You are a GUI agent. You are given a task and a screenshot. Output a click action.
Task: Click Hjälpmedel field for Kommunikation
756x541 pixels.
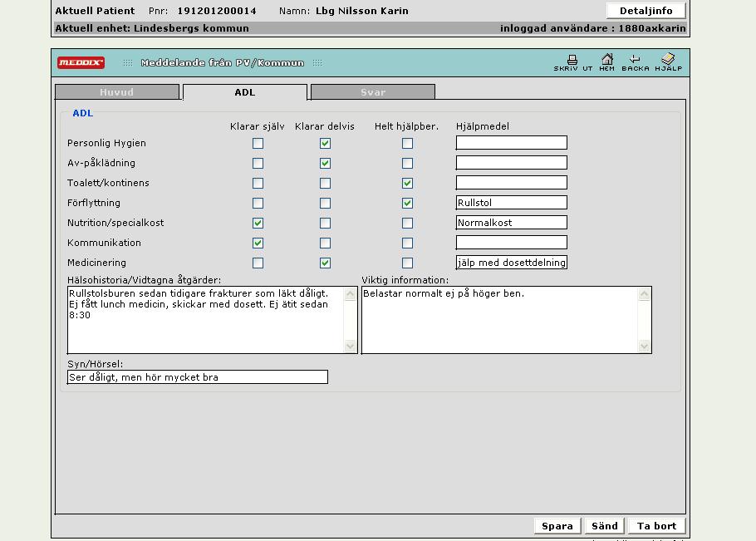point(512,243)
